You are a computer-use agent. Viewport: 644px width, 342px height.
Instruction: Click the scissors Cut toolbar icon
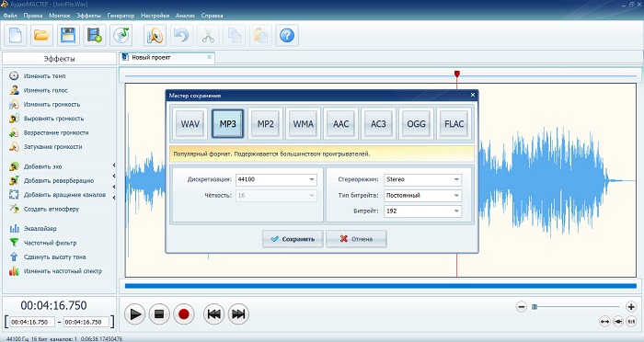(x=208, y=35)
